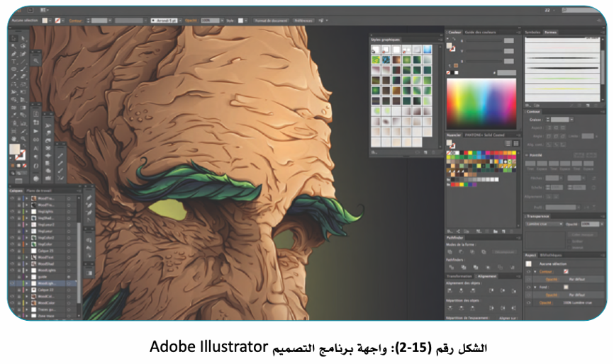The width and height of the screenshot is (614, 364).
Task: Select the Direct Selection (white arrow) tool
Action: click(23, 38)
